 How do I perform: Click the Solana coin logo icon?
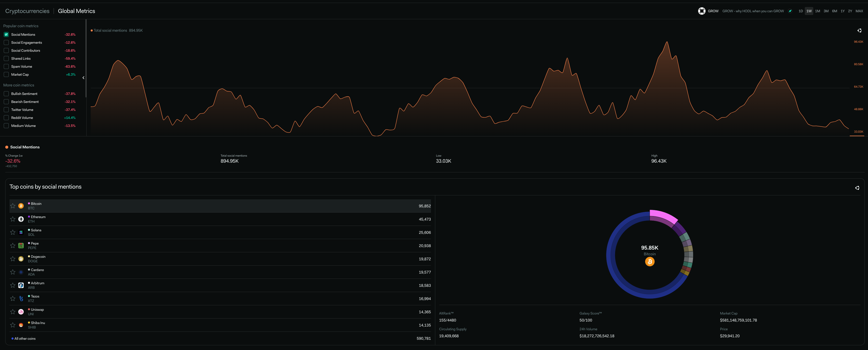coord(21,232)
